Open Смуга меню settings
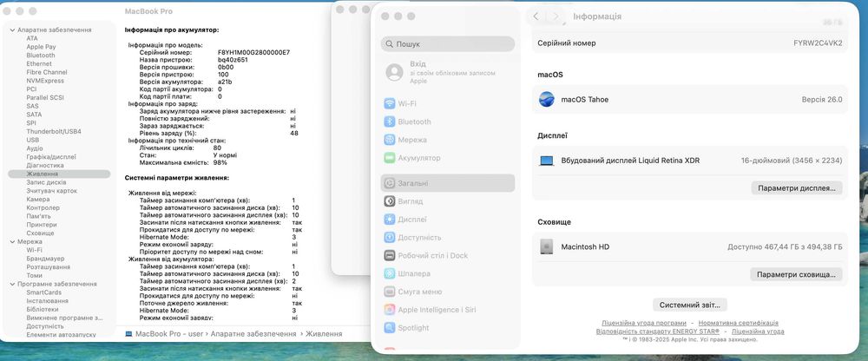 click(413, 292)
